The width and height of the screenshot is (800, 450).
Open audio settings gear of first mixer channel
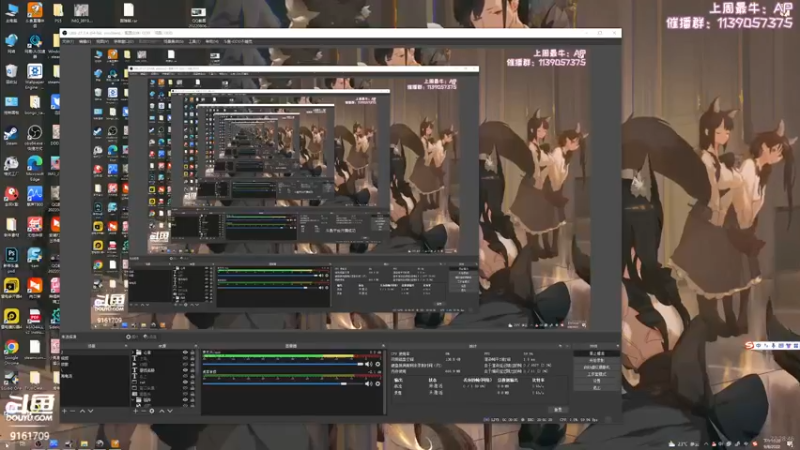point(378,364)
